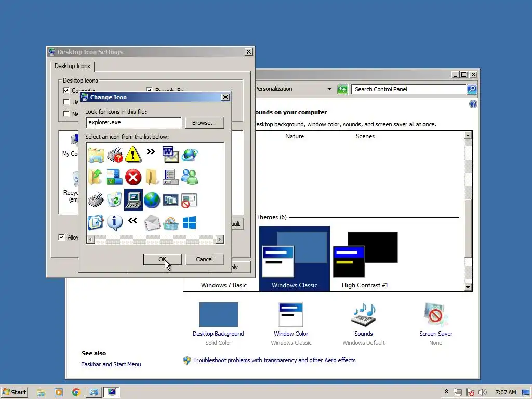Click themes list scroll up arrow

468,135
